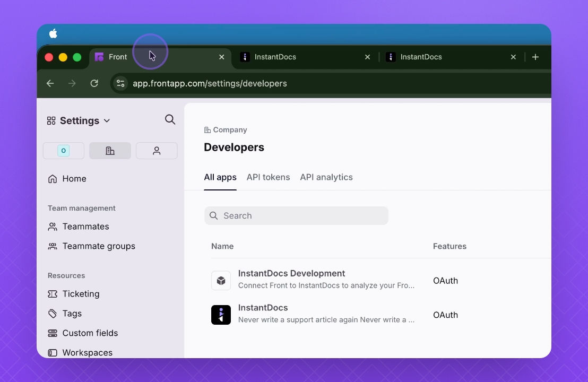View site information icon in address bar
Image resolution: width=588 pixels, height=382 pixels.
[120, 83]
